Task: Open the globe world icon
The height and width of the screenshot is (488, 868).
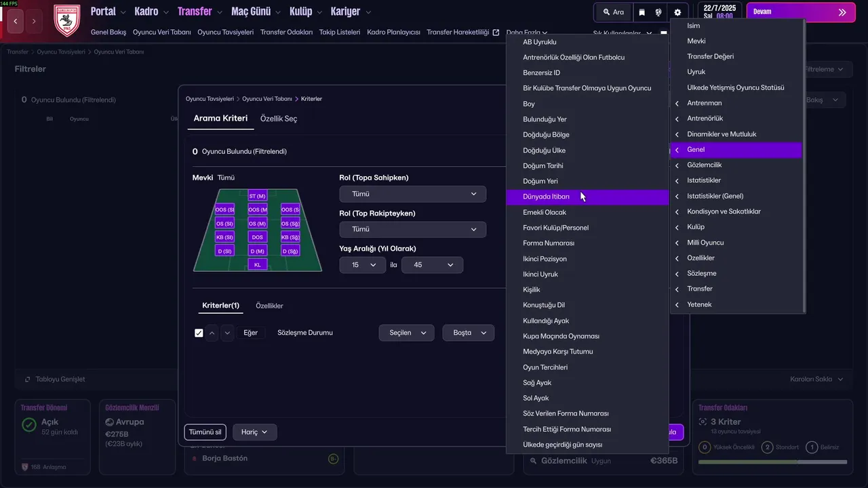Action: click(658, 12)
